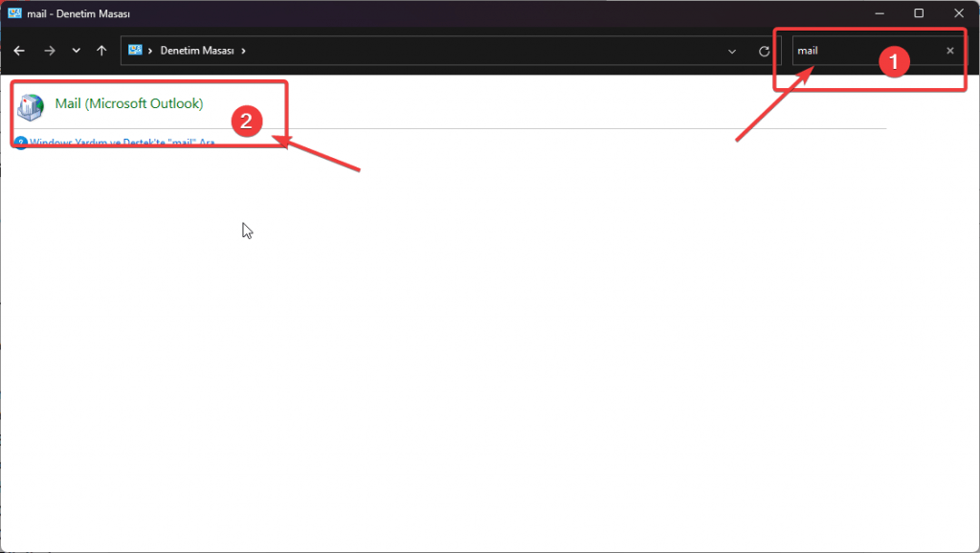Open the Mail (Microsoft Outlook) link
The height and width of the screenshot is (553, 980).
[129, 103]
